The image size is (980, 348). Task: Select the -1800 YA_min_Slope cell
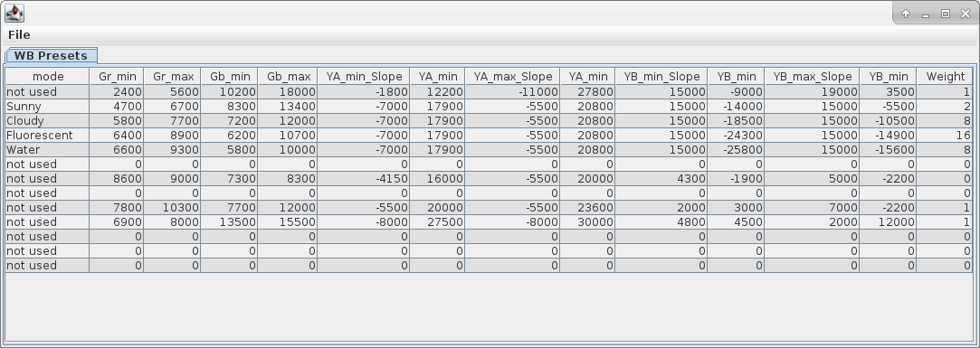(364, 92)
